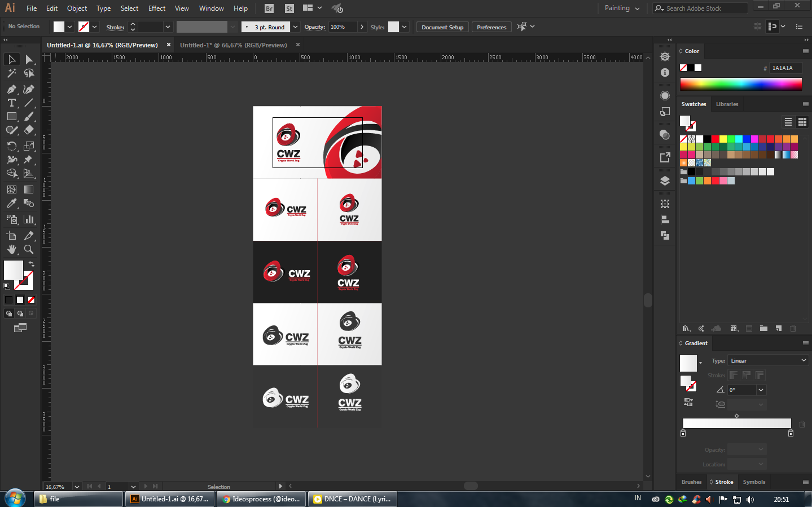Switch to the Libraries tab
Viewport: 812px width, 507px height.
pyautogui.click(x=727, y=104)
